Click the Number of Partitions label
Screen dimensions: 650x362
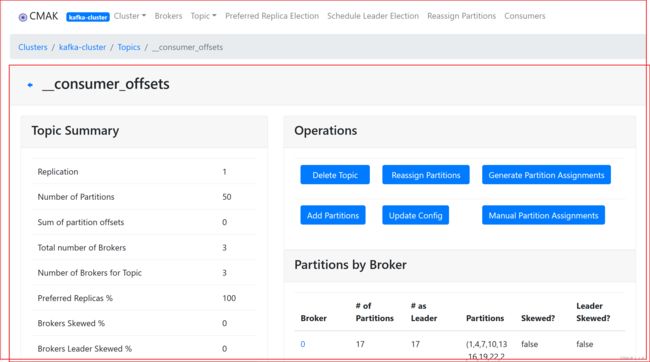[x=76, y=197]
